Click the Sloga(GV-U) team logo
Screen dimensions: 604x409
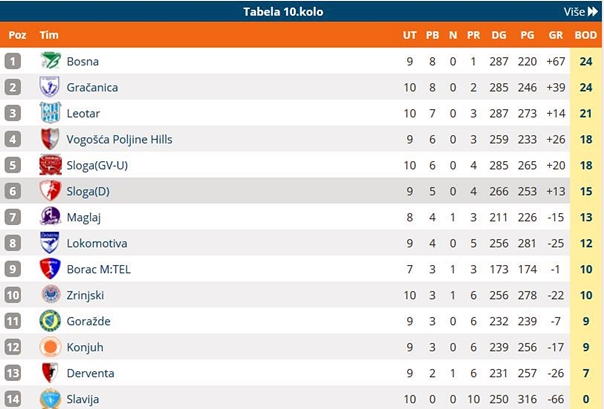click(50, 165)
